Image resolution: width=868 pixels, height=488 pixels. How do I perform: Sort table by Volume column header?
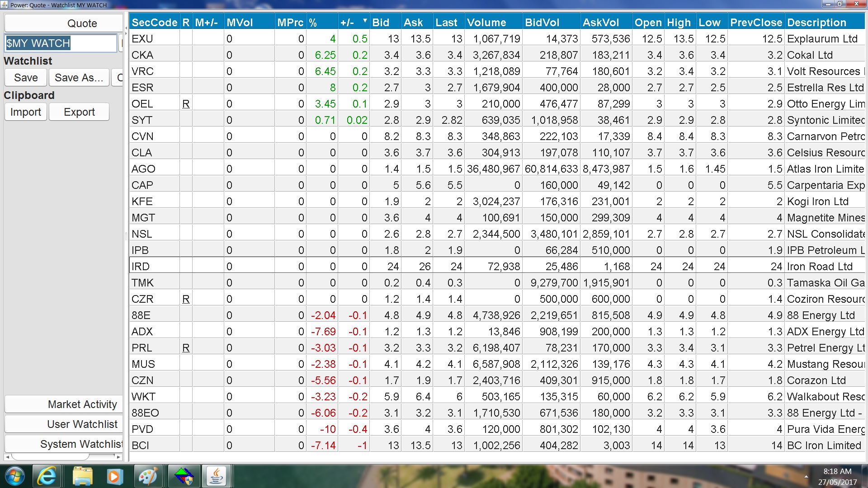tap(494, 23)
